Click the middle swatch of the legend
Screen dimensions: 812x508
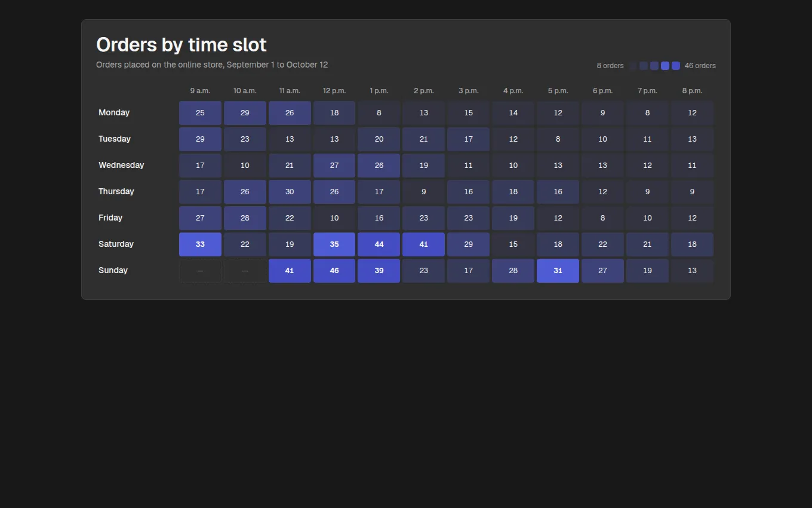(x=654, y=66)
